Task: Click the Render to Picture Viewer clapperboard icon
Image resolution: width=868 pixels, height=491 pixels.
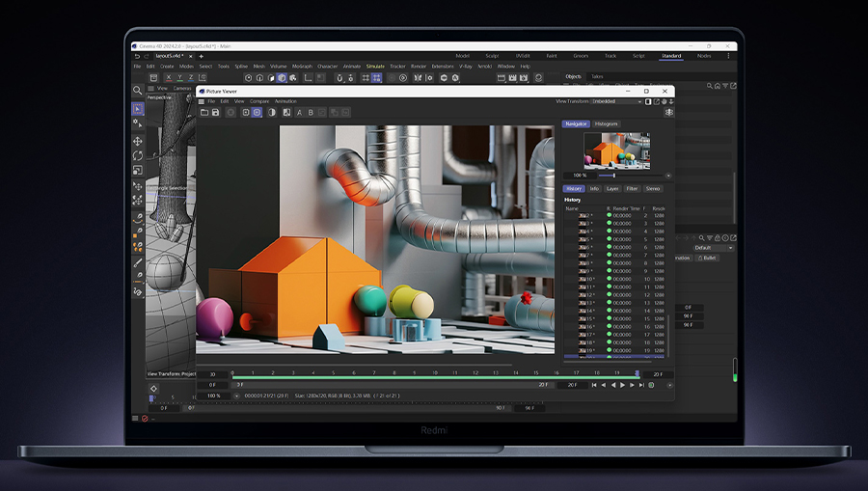Action: [513, 78]
